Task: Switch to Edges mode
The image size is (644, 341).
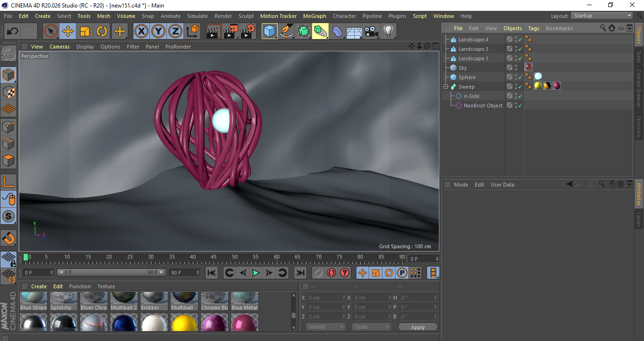Action: (x=8, y=143)
